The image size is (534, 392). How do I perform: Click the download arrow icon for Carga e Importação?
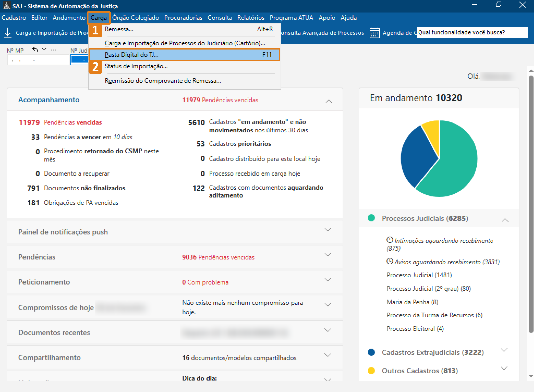[x=8, y=33]
